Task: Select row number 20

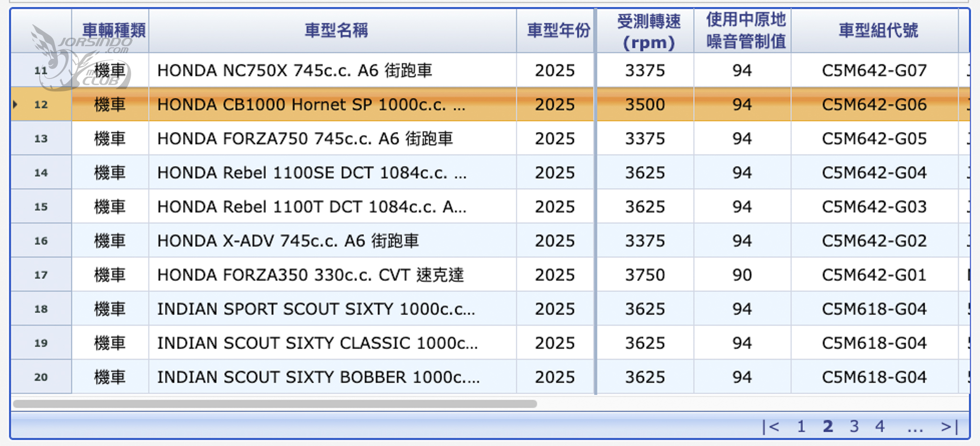Action: 41,377
